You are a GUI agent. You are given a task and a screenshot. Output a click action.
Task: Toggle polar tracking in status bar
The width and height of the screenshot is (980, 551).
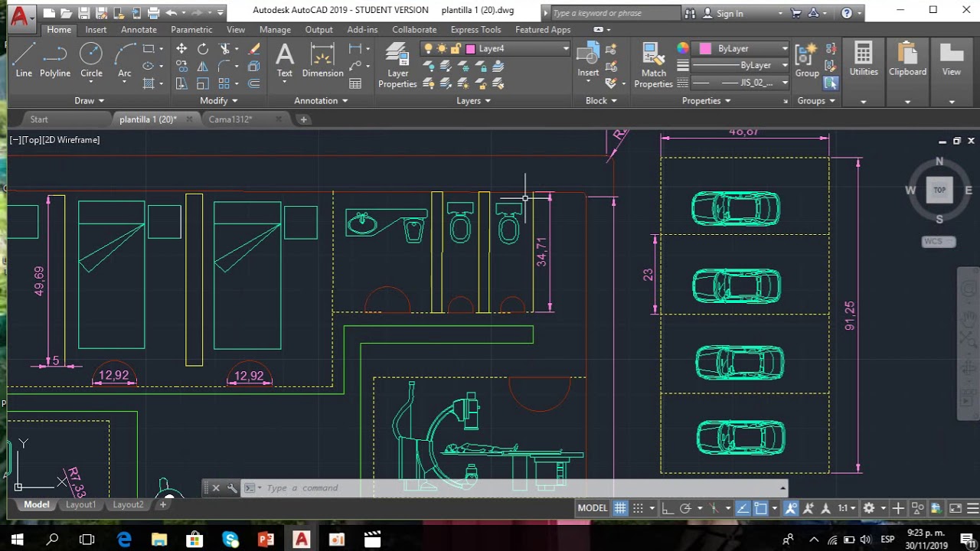pyautogui.click(x=685, y=508)
